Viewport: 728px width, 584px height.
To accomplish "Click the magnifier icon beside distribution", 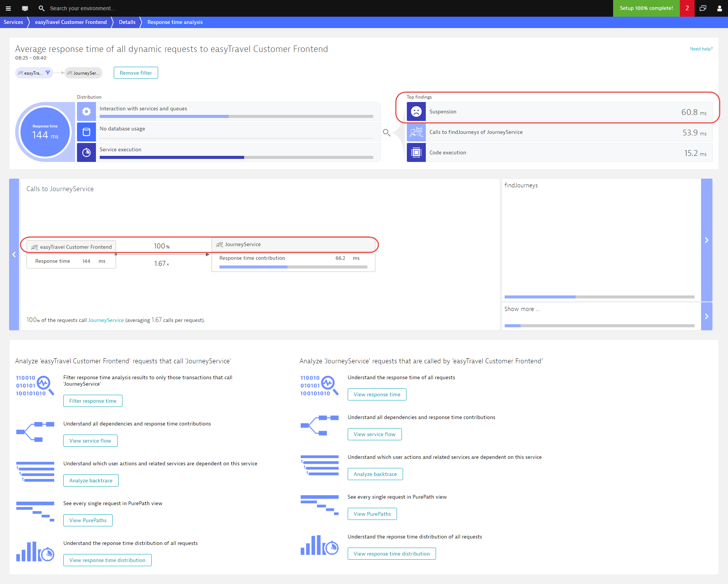I will 386,132.
